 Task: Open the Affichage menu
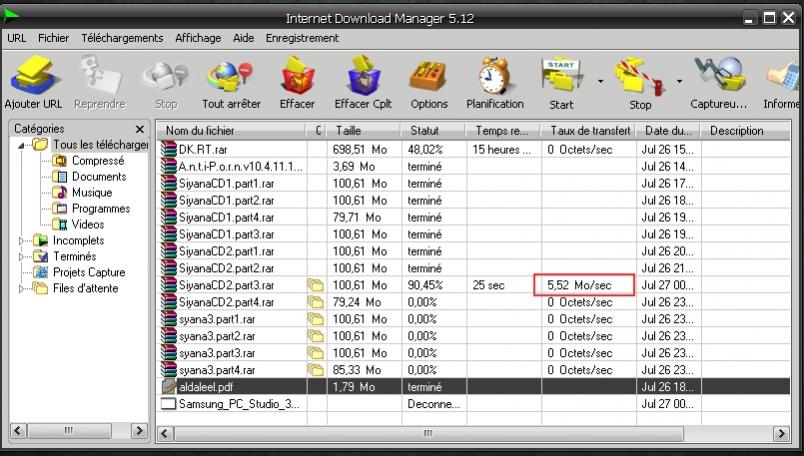(198, 38)
